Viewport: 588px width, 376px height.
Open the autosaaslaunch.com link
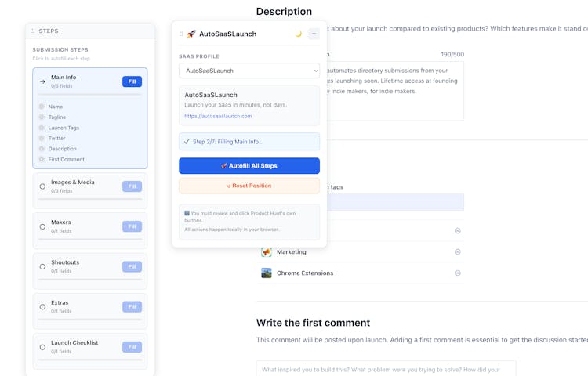[x=218, y=116]
